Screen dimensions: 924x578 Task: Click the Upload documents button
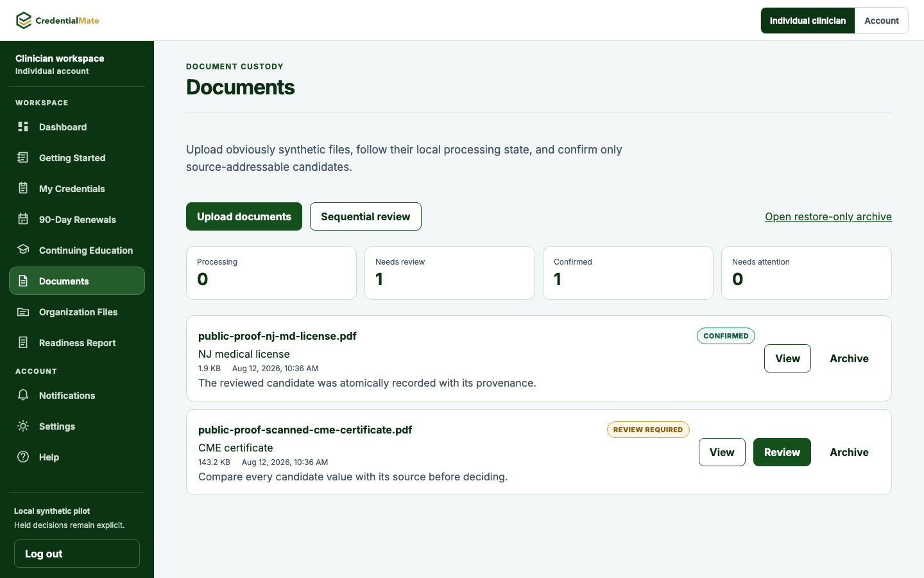tap(244, 216)
